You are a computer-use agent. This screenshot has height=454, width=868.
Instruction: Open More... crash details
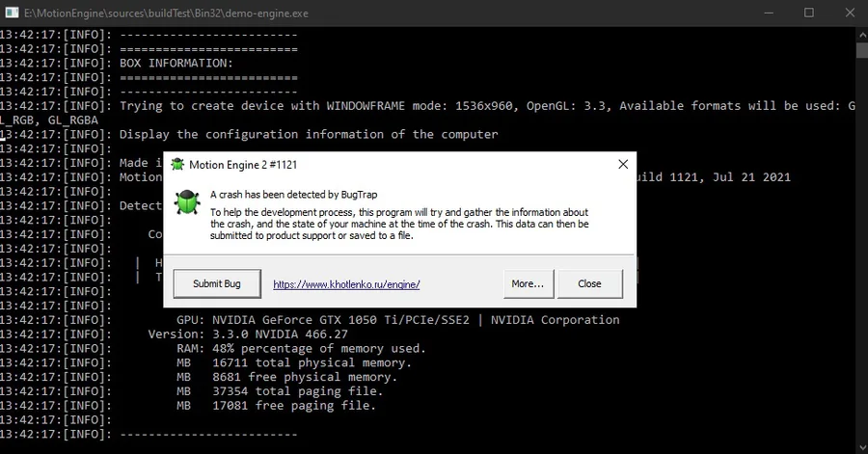click(529, 283)
